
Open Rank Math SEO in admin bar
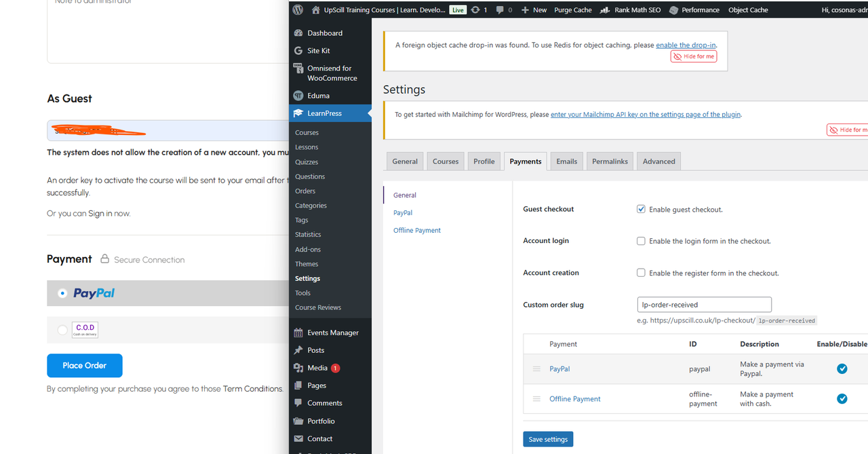pos(630,10)
